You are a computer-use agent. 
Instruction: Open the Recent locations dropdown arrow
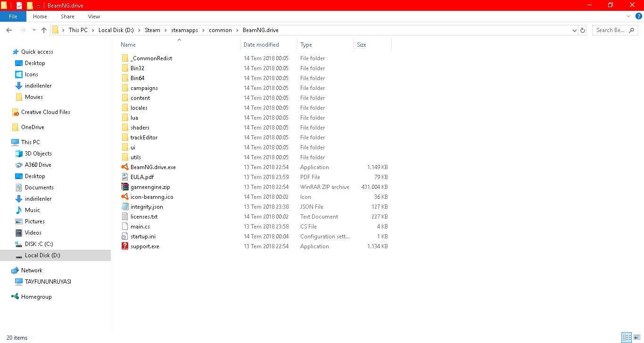(x=34, y=30)
